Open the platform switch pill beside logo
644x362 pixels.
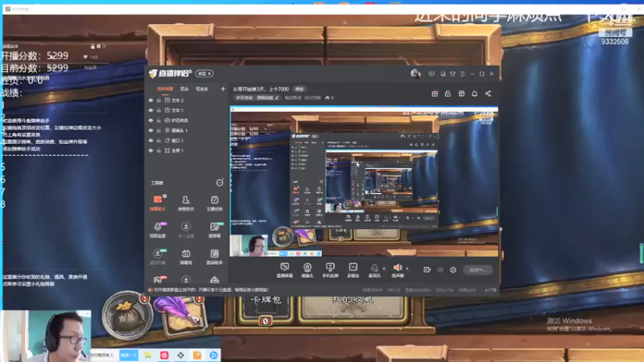click(204, 73)
